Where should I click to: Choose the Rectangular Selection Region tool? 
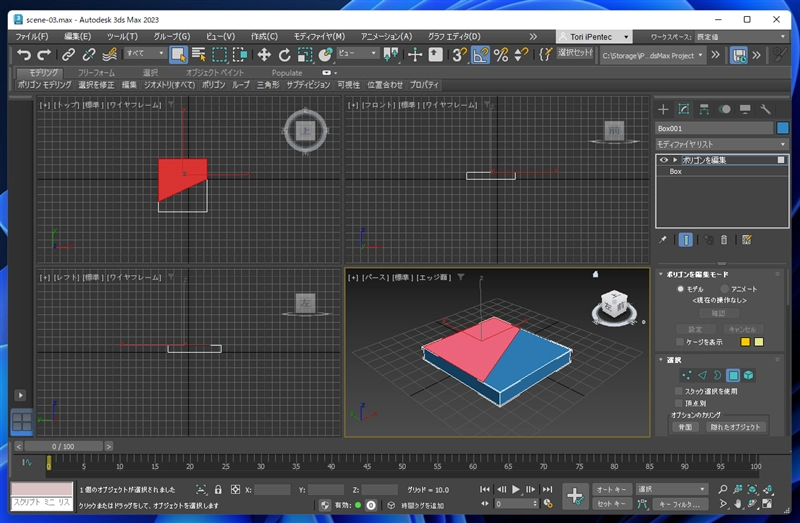pos(219,55)
